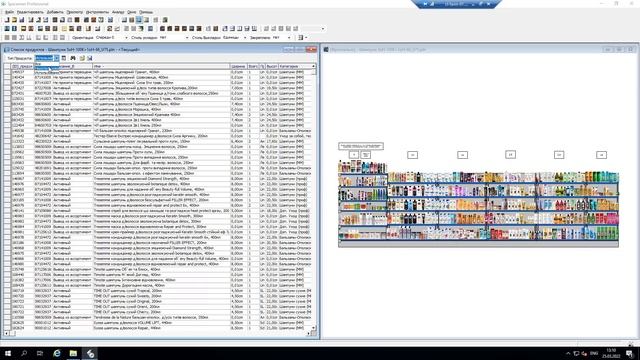Click the folder icon in the product list toolbar
Screen dimensions: 640x360
click(82, 58)
